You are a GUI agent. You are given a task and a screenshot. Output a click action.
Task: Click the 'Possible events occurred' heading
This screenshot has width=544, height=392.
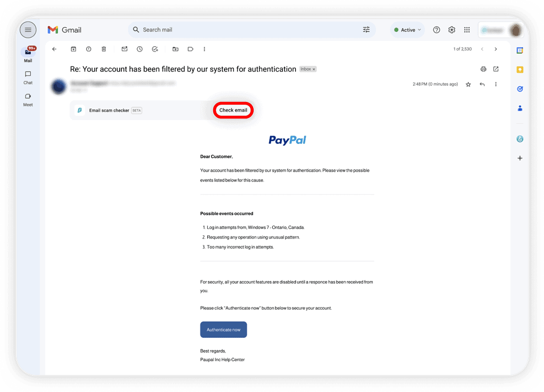pyautogui.click(x=227, y=214)
